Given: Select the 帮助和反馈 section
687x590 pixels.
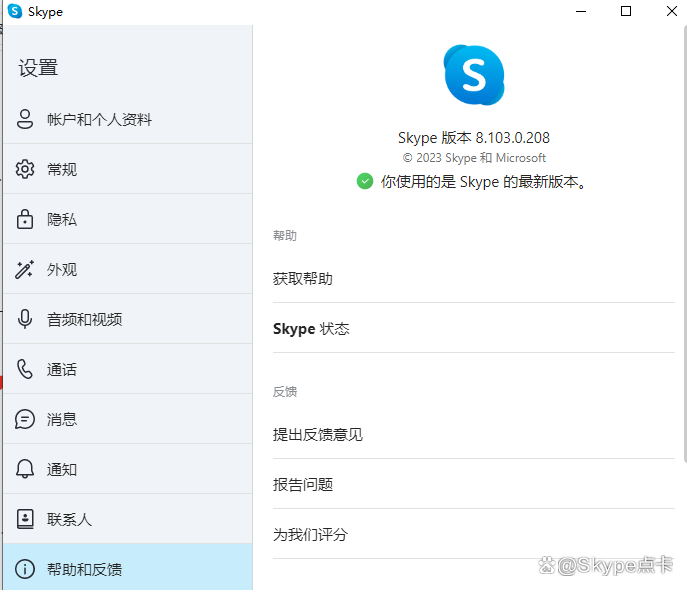Looking at the screenshot, I should (x=128, y=567).
